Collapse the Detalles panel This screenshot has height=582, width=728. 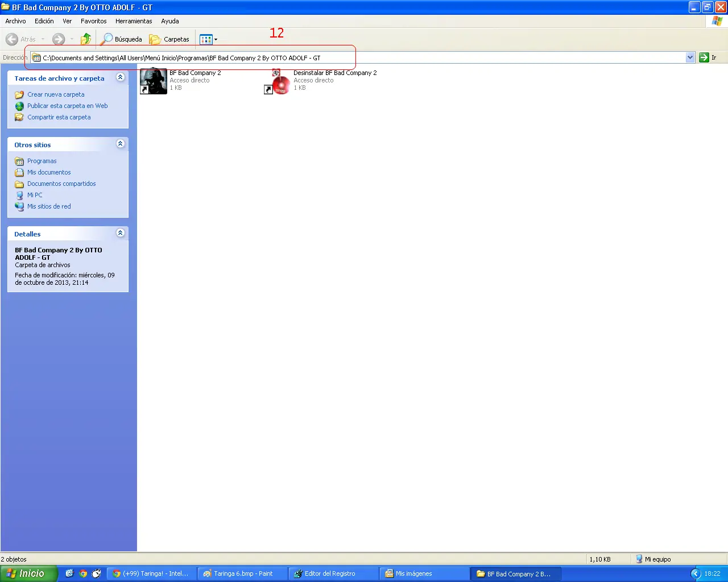pyautogui.click(x=120, y=233)
